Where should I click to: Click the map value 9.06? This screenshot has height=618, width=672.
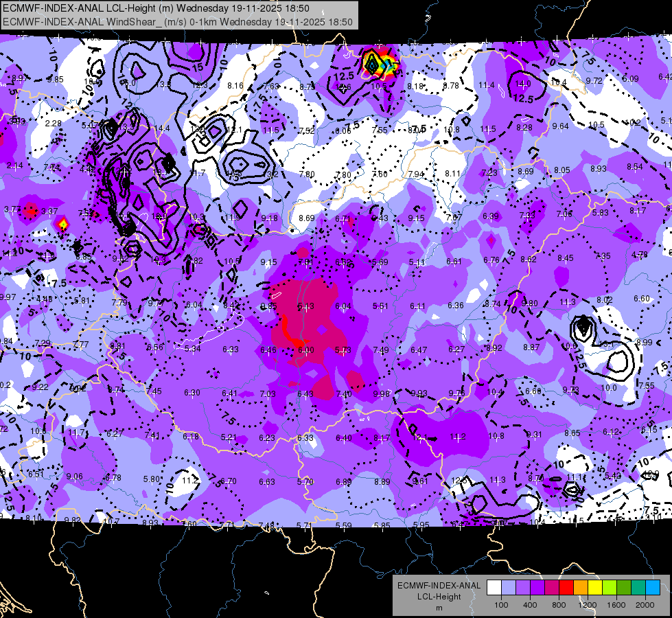coord(75,476)
